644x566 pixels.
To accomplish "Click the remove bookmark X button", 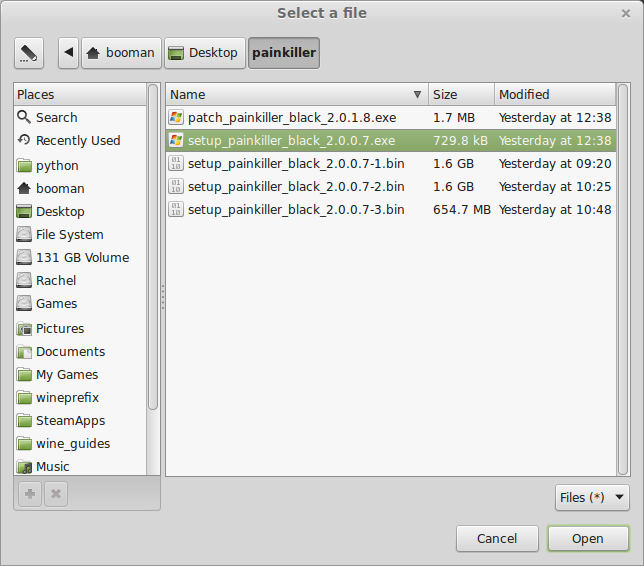I will tap(56, 494).
